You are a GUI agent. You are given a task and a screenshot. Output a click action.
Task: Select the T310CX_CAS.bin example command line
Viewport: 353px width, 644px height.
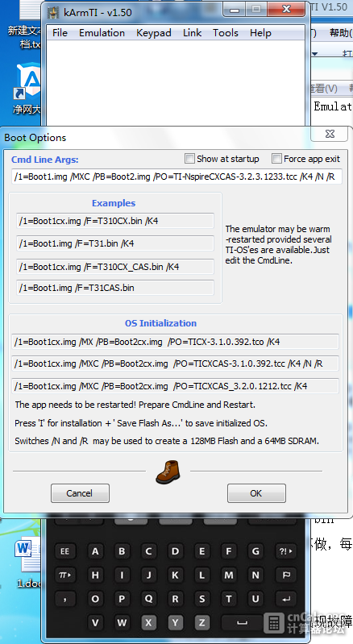coord(115,267)
